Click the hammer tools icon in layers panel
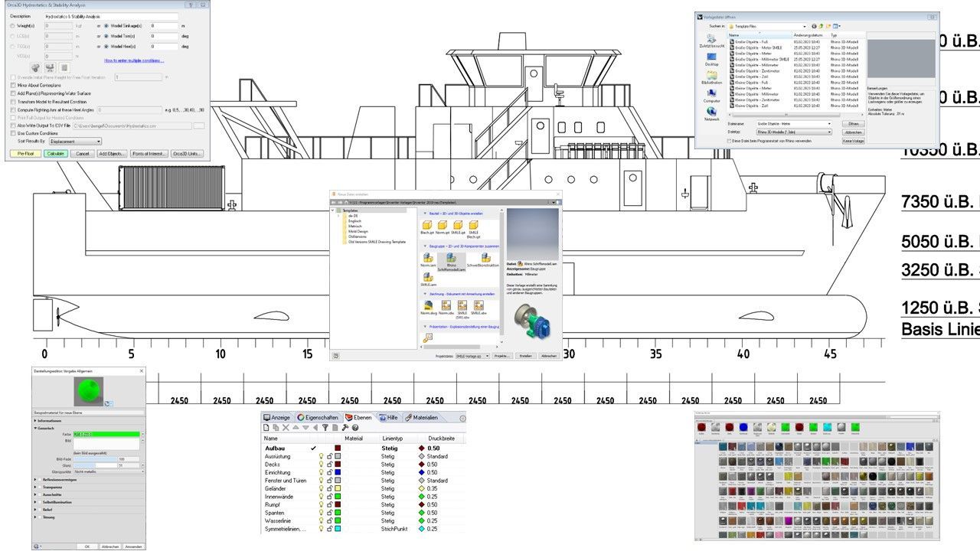Viewport: 980px width, 551px height. [x=345, y=428]
